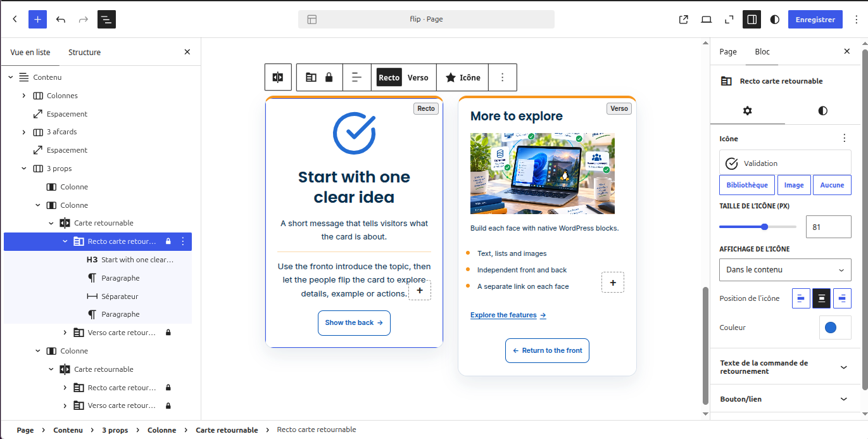
Task: Select the gear settings sub-tab
Action: [747, 110]
